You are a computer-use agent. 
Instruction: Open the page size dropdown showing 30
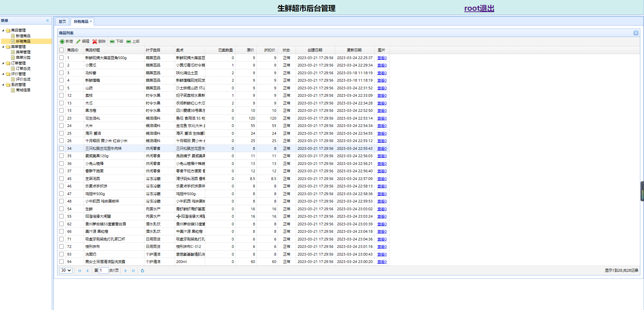[66, 270]
